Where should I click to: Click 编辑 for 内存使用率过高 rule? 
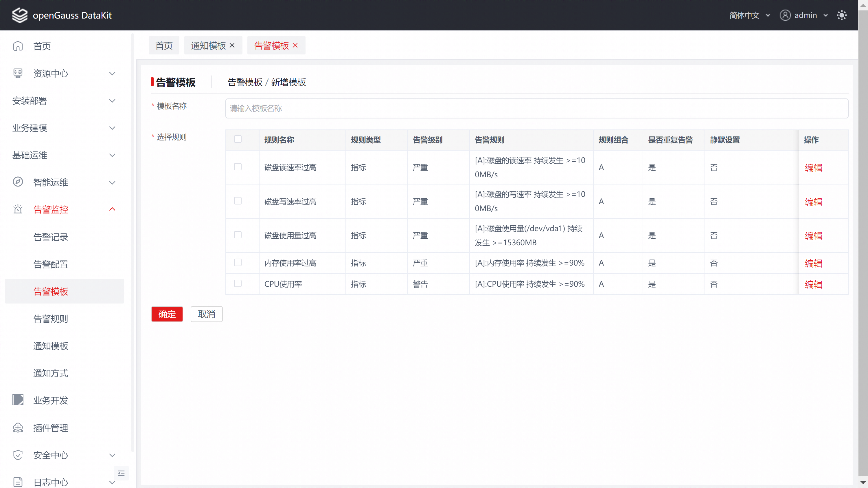(x=813, y=263)
